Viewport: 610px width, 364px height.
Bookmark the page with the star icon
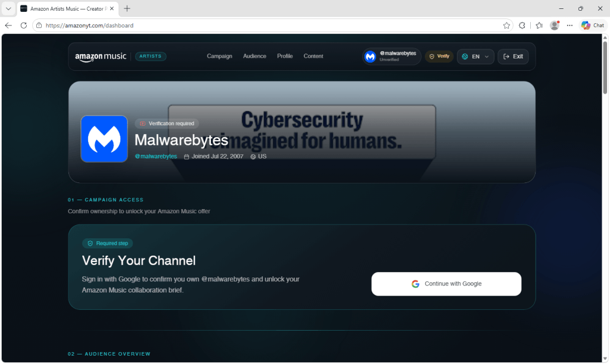coord(506,25)
